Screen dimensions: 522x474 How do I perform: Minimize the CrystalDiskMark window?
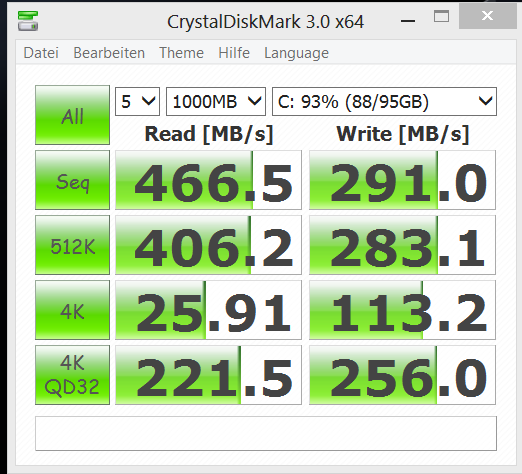pos(408,21)
